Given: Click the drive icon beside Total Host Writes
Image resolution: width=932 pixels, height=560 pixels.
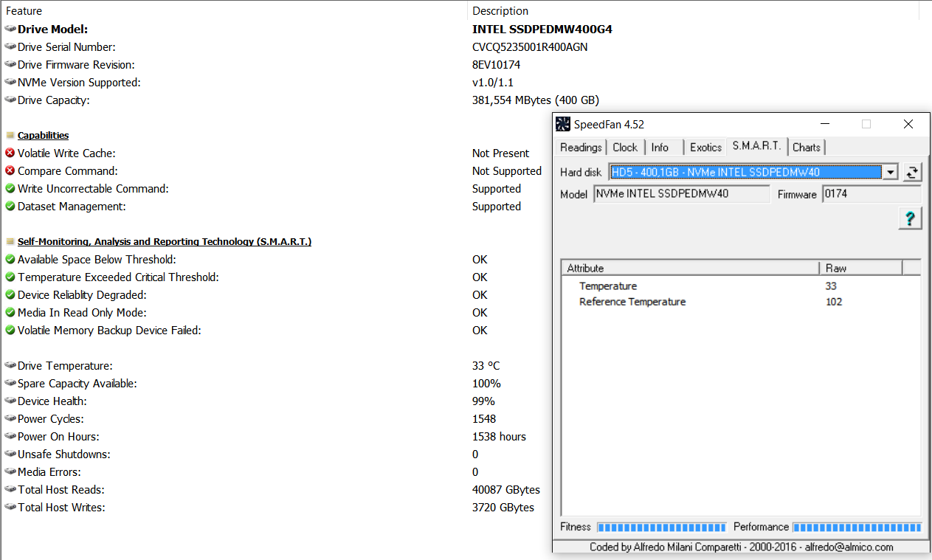Looking at the screenshot, I should tap(10, 508).
